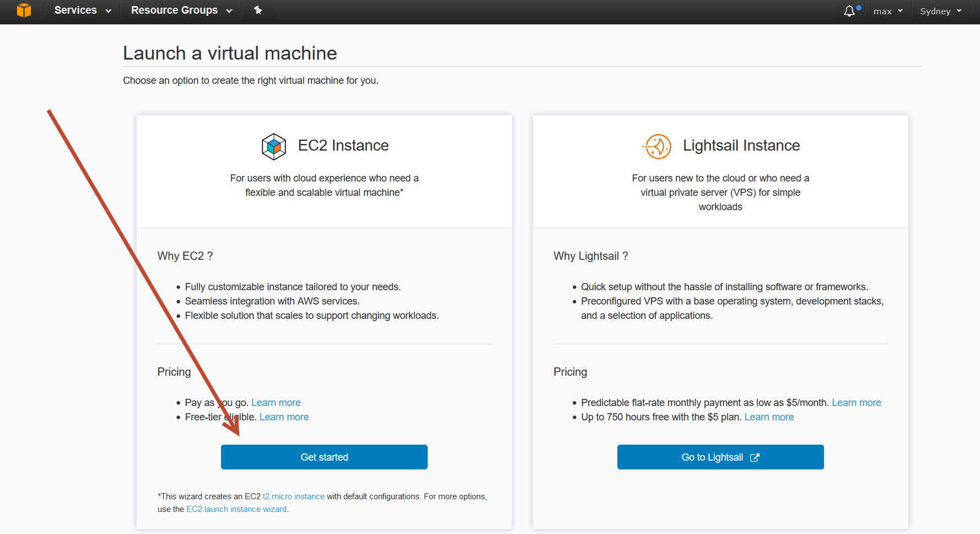Follow the t2.micro instance link
The width and height of the screenshot is (980, 534).
point(293,496)
